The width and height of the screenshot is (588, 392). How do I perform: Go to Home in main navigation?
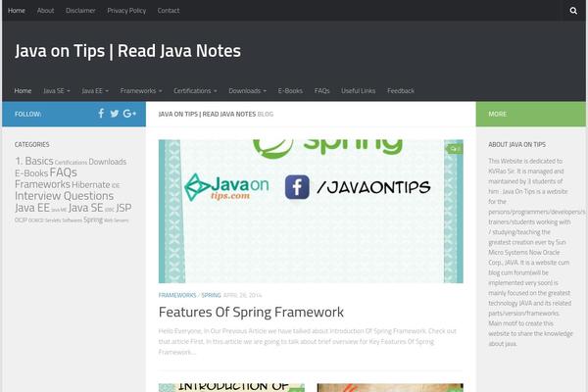[x=23, y=91]
